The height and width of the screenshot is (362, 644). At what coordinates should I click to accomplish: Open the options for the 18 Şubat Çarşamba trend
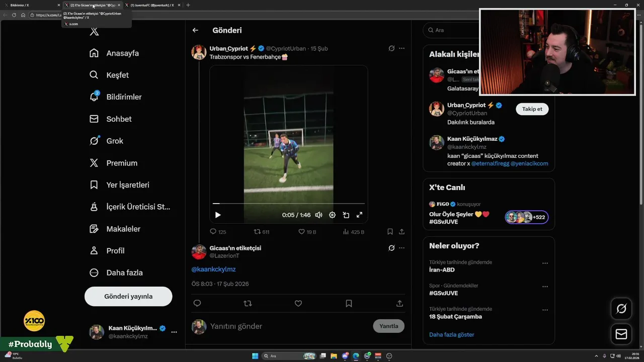tap(545, 310)
